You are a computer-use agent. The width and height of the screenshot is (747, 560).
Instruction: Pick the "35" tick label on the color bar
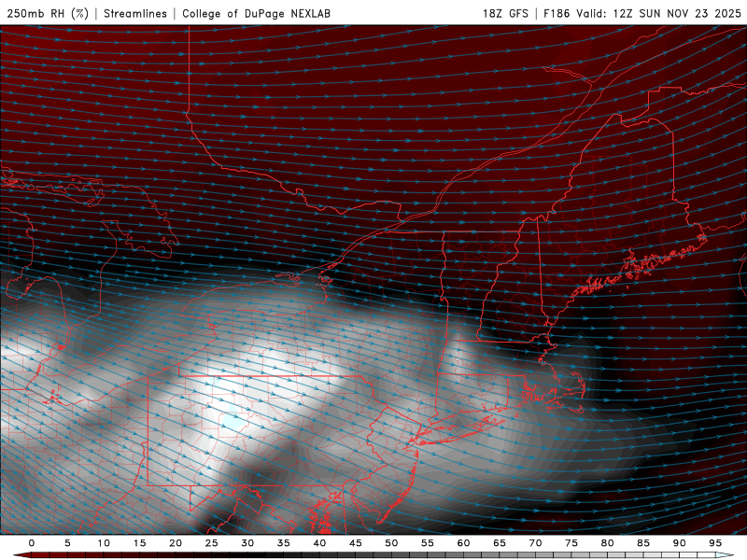click(284, 543)
